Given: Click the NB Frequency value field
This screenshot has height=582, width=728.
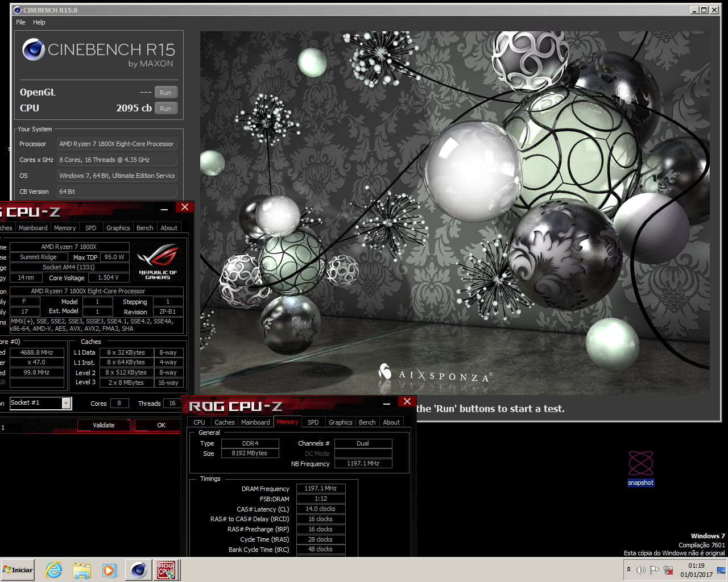Looking at the screenshot, I should 363,463.
